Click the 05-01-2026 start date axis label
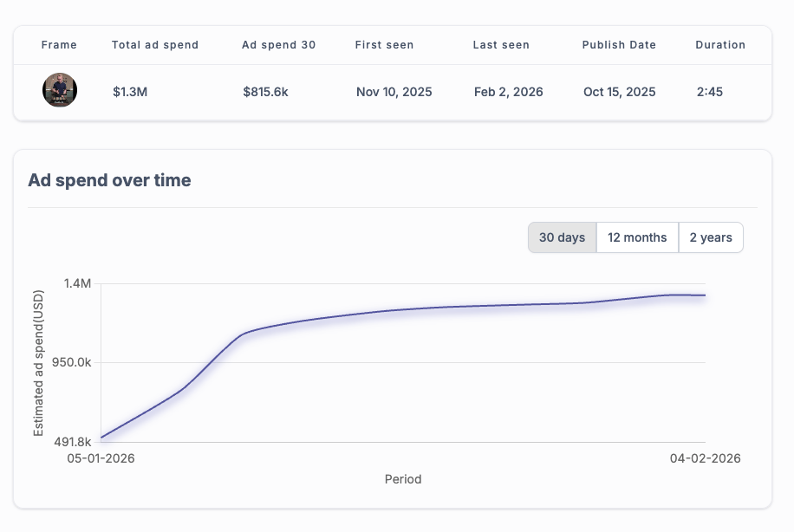This screenshot has height=532, width=794. click(x=101, y=457)
